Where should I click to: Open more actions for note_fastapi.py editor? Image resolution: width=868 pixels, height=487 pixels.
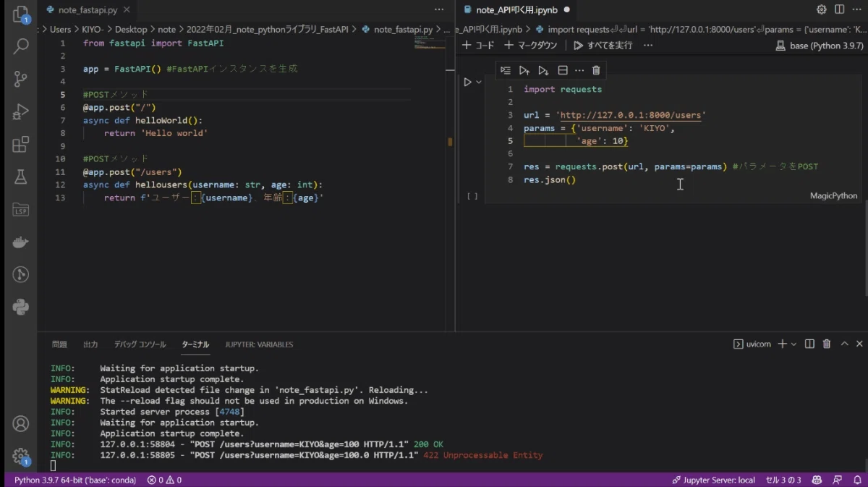coord(439,10)
